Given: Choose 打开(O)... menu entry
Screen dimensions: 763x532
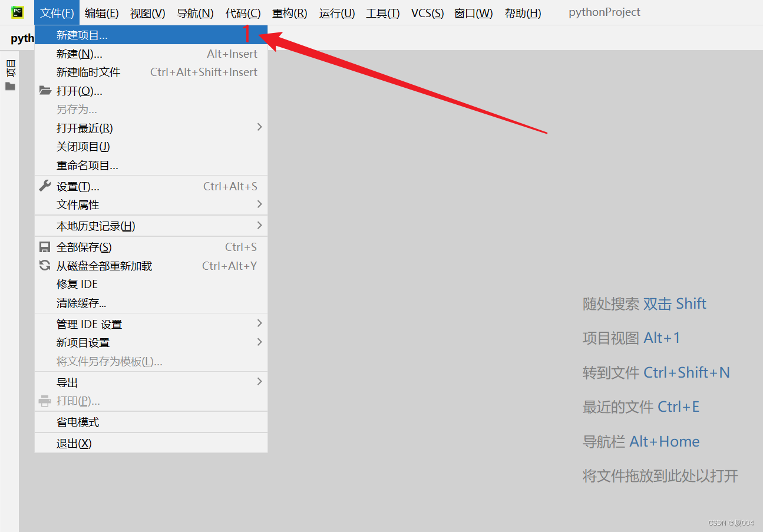Looking at the screenshot, I should click(x=151, y=91).
